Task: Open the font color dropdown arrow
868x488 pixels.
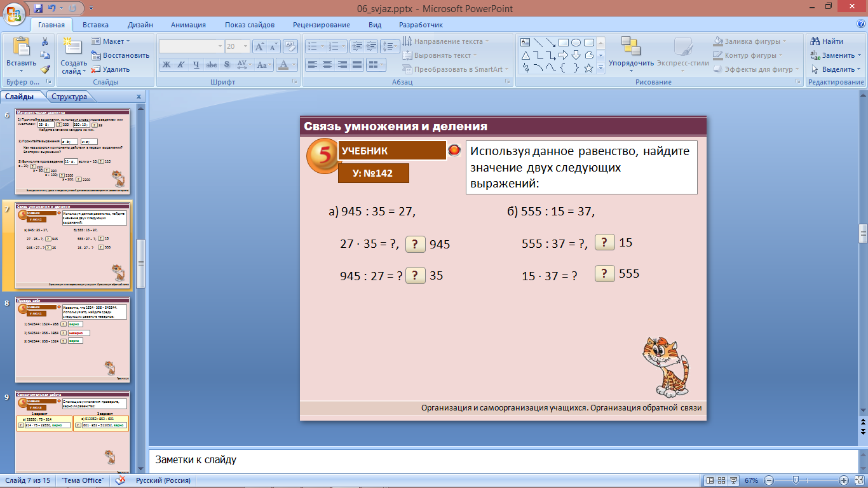Action: click(x=294, y=64)
